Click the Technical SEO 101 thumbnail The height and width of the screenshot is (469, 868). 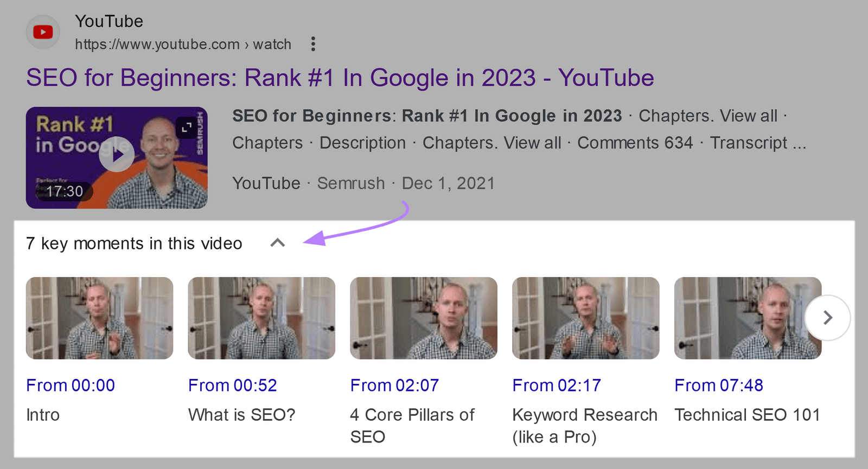click(748, 318)
